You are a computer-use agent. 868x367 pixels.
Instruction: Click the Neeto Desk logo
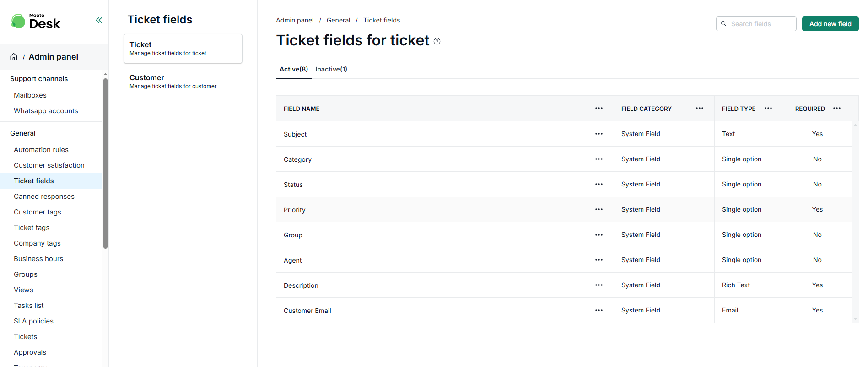(x=36, y=21)
